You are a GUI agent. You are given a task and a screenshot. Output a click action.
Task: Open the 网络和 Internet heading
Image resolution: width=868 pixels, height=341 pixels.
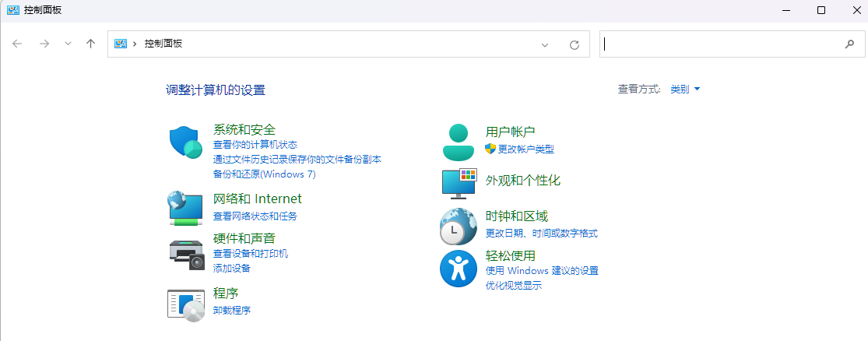pyautogui.click(x=258, y=199)
